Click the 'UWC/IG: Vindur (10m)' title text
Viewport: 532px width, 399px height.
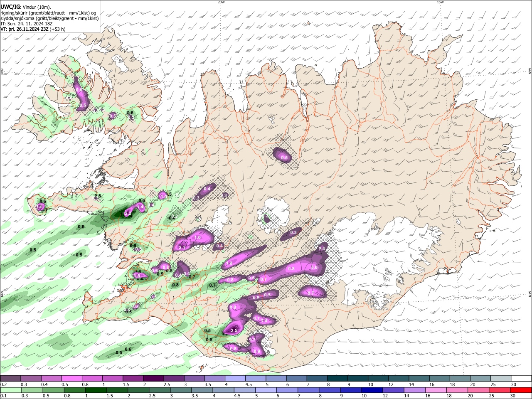pos(26,7)
